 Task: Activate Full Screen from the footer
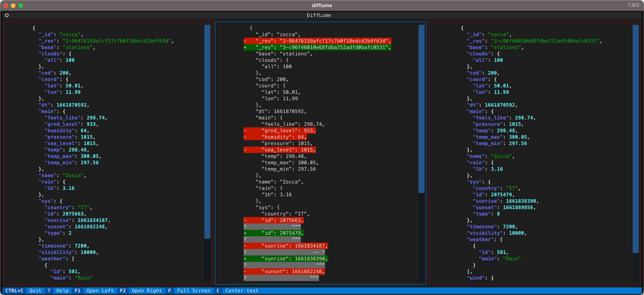coord(193,290)
